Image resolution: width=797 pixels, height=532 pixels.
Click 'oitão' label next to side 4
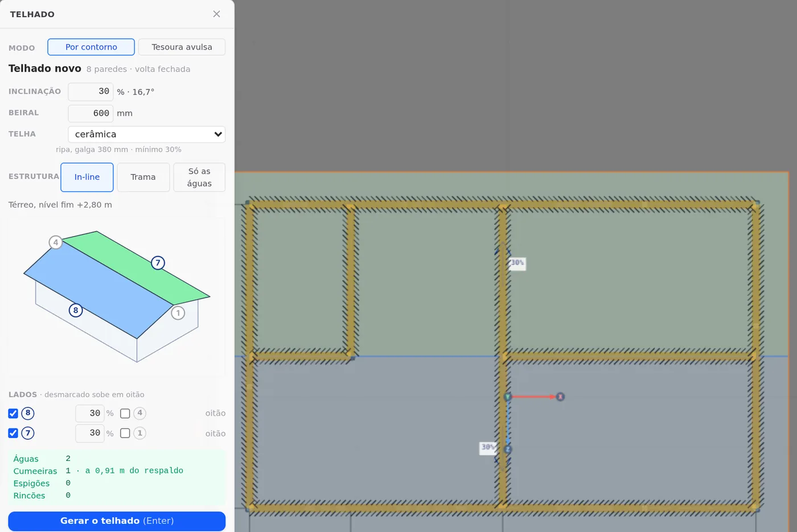click(215, 414)
